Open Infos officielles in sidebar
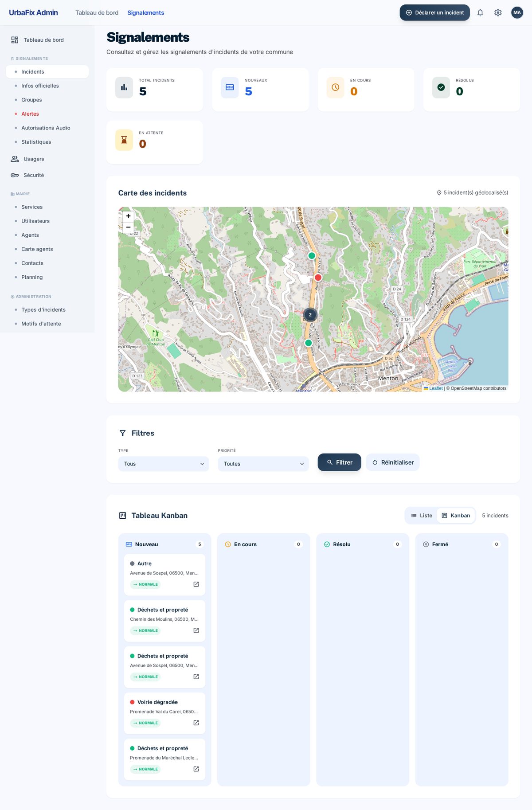The image size is (532, 810). click(47, 86)
